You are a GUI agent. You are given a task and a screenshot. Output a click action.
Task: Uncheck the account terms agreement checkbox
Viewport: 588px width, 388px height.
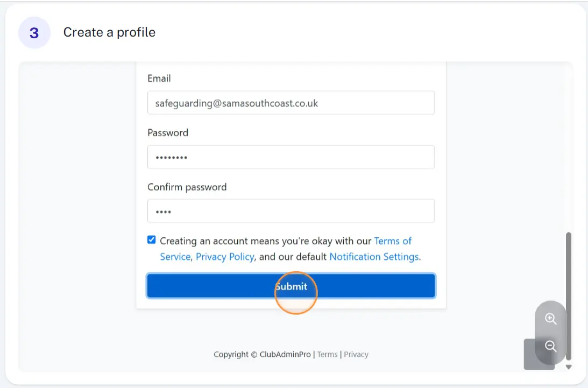click(152, 240)
